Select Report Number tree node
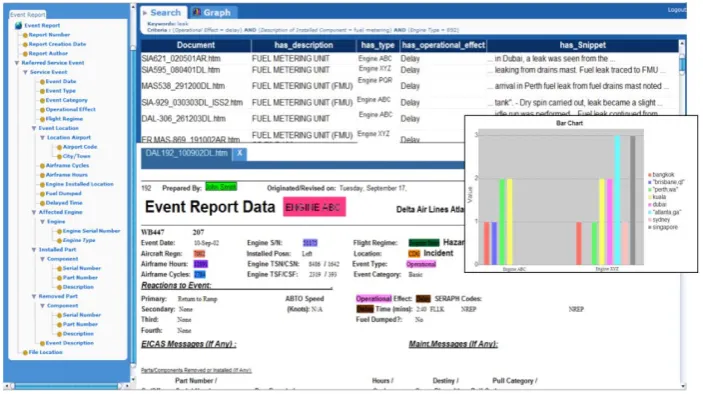703x394 pixels. click(49, 35)
